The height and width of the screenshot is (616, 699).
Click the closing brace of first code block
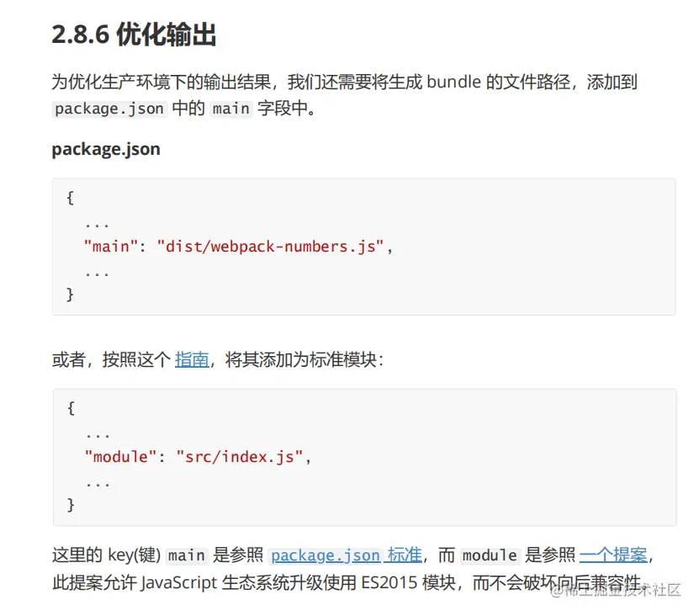point(70,295)
